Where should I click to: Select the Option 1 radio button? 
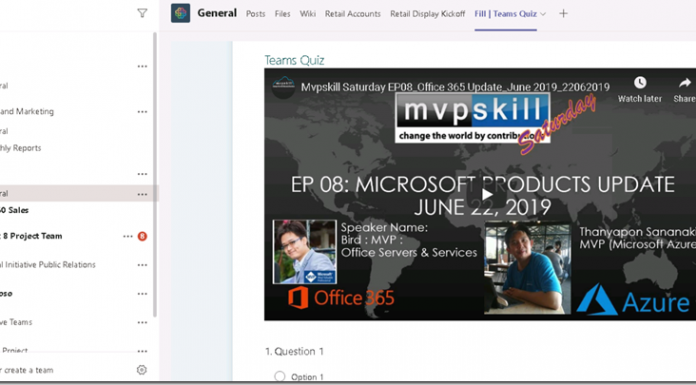pyautogui.click(x=280, y=377)
